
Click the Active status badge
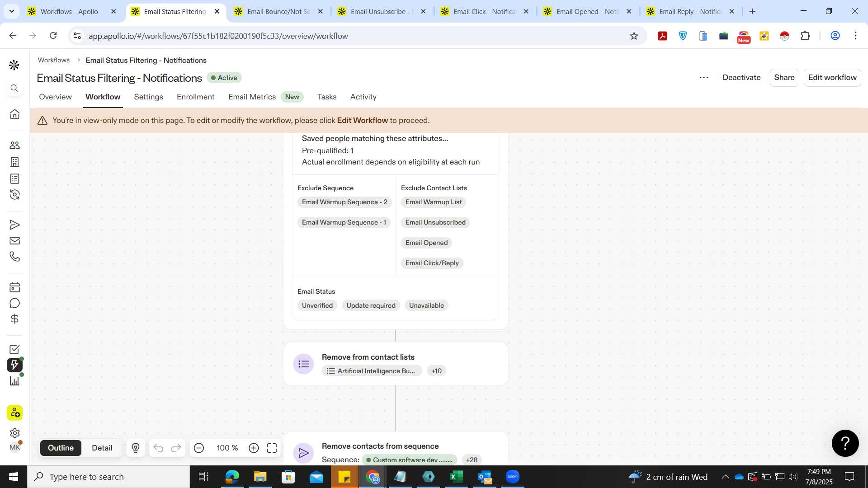pos(224,78)
